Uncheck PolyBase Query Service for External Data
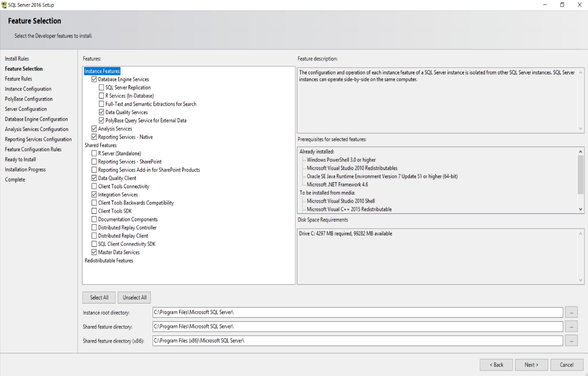This screenshot has width=588, height=376. coord(101,120)
